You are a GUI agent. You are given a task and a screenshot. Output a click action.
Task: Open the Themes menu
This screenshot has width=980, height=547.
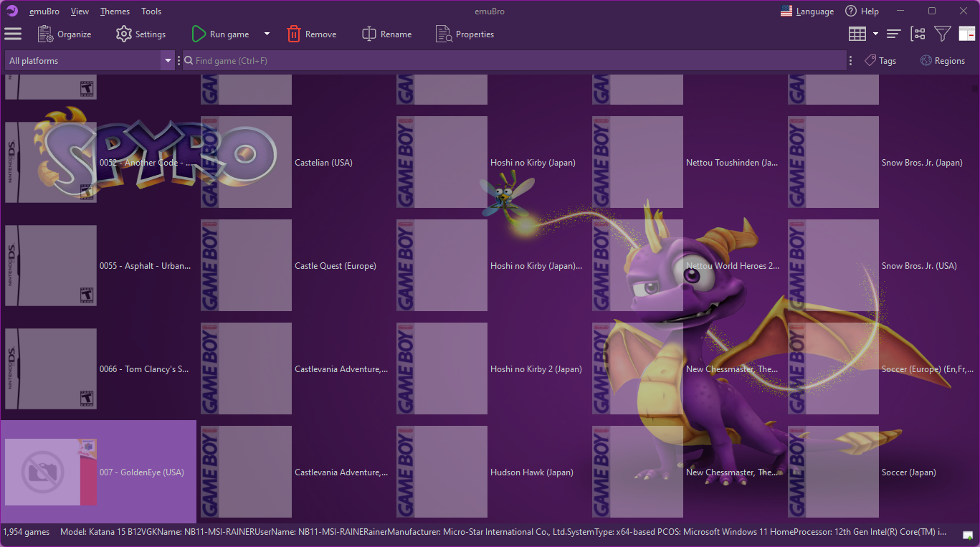point(114,11)
